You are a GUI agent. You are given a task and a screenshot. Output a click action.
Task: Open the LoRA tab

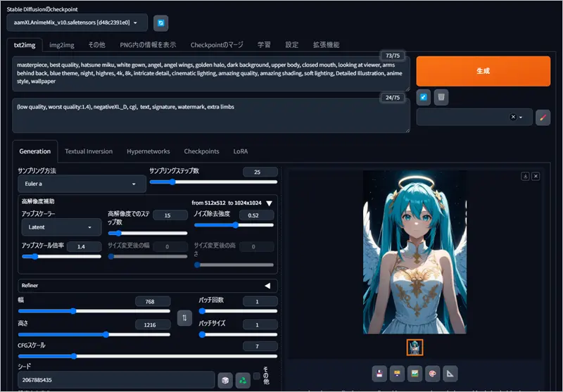click(241, 151)
